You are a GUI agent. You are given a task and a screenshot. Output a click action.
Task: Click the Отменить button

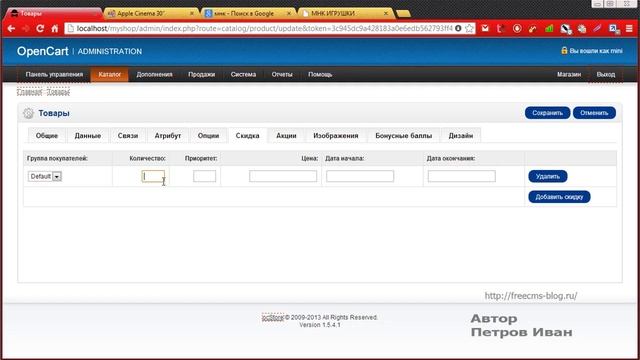(x=594, y=113)
